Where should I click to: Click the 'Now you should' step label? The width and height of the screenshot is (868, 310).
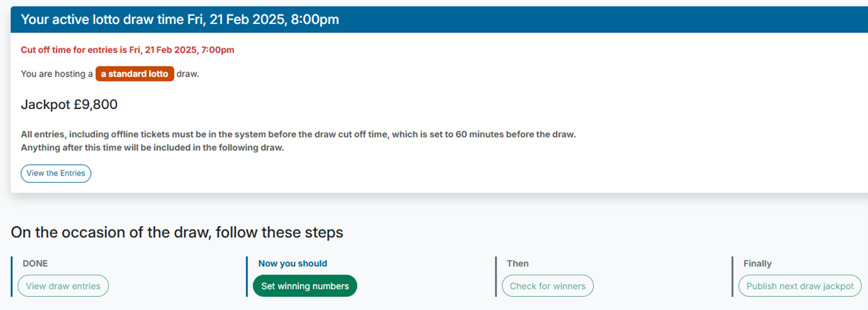pyautogui.click(x=291, y=264)
